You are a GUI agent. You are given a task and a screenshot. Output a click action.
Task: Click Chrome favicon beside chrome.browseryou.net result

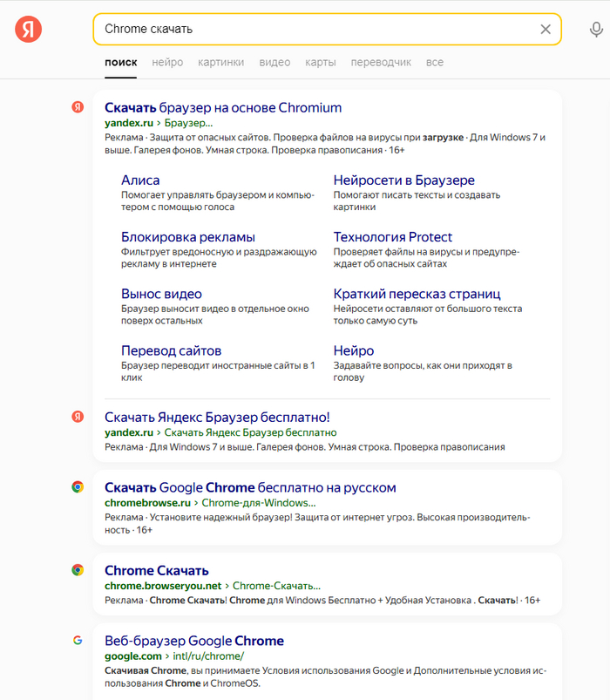[x=78, y=570]
